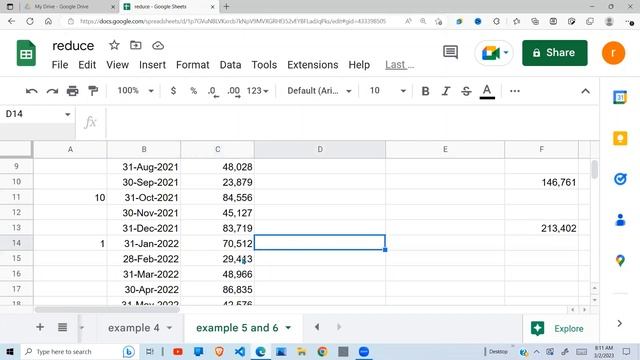Open the Default (Arial) font dropdown
The height and width of the screenshot is (360, 640).
[x=319, y=91]
